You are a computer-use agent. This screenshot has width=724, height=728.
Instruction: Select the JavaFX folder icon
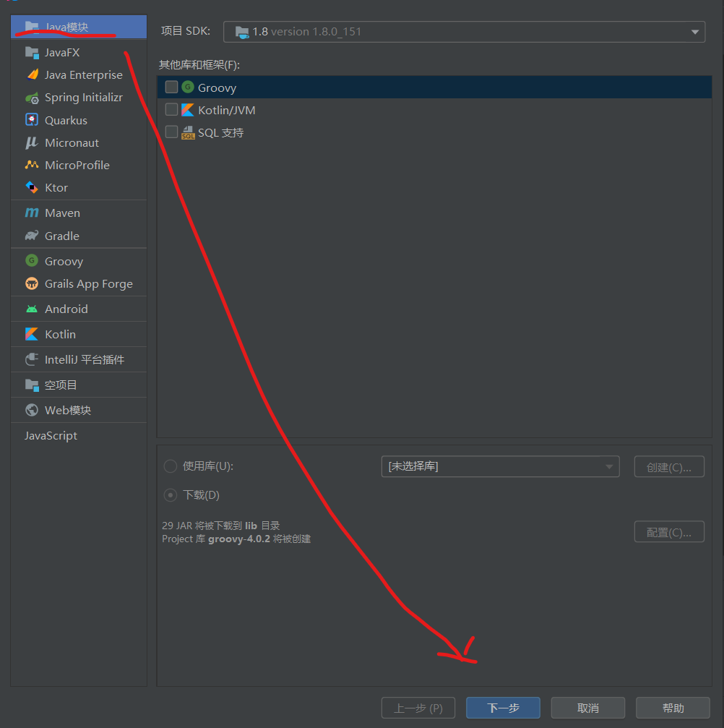pos(32,53)
